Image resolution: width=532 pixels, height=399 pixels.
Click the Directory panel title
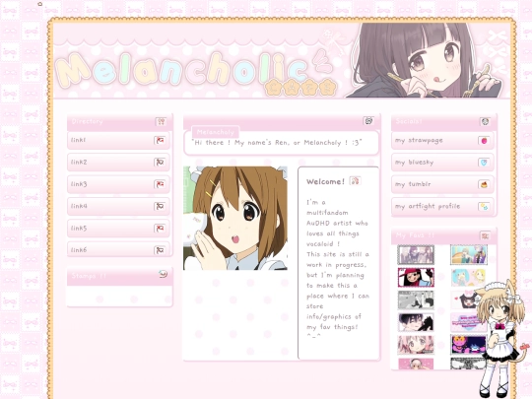[88, 121]
